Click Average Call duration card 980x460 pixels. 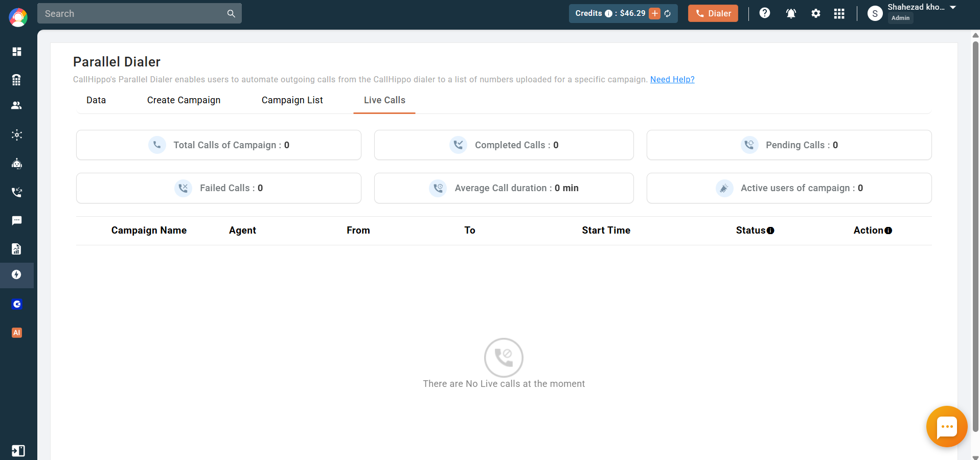point(504,188)
